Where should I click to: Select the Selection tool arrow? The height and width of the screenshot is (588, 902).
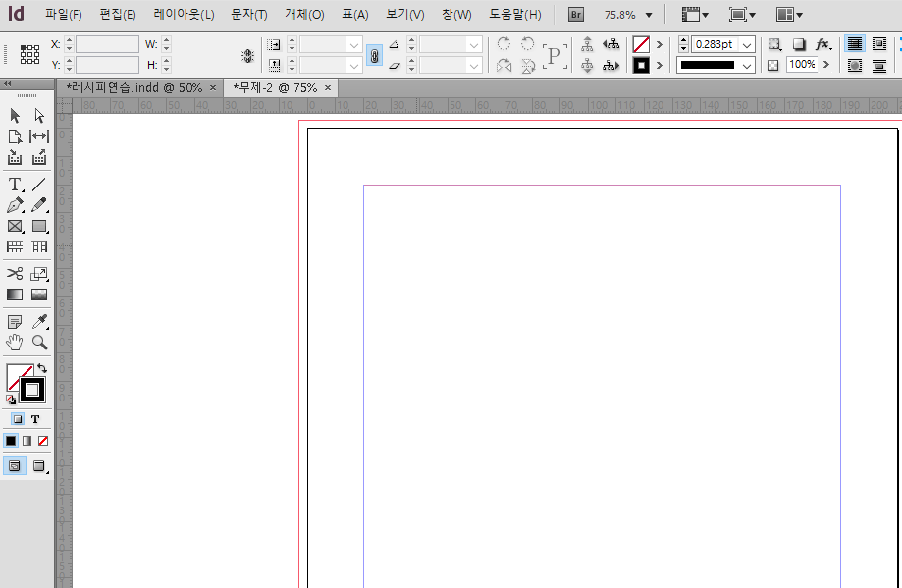coord(15,116)
